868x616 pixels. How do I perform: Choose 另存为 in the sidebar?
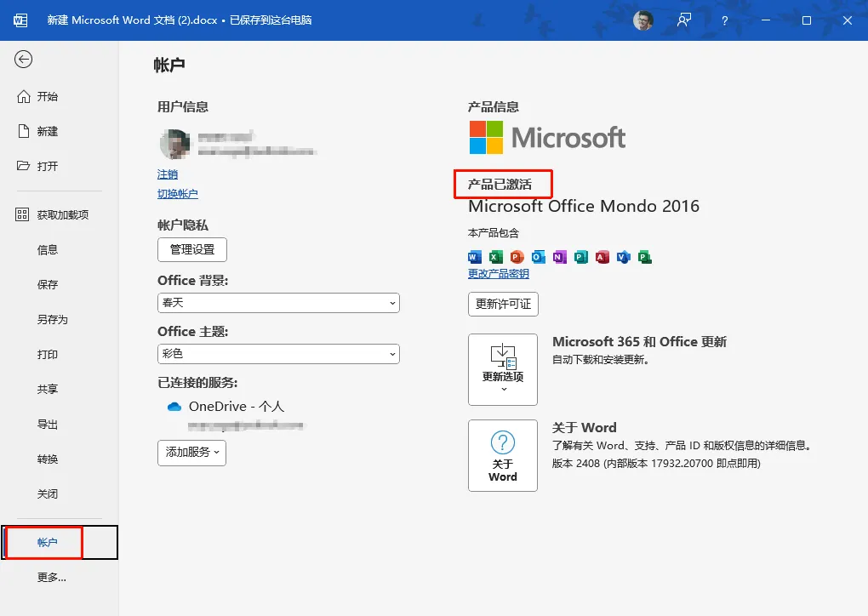pyautogui.click(x=53, y=320)
